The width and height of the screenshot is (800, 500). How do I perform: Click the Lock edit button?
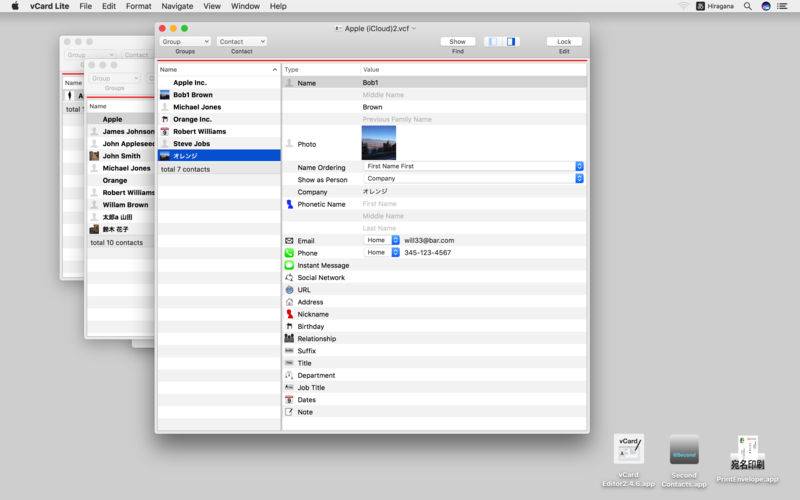pyautogui.click(x=564, y=41)
